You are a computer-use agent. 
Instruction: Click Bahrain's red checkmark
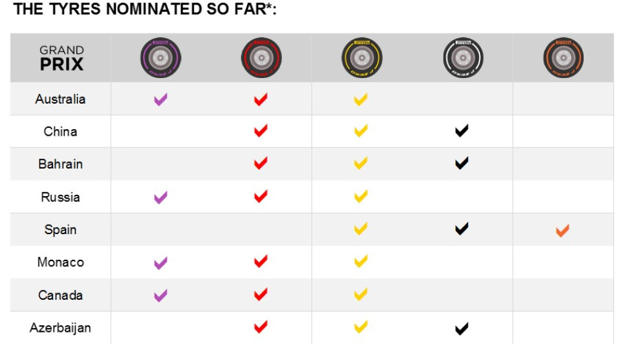pyautogui.click(x=261, y=164)
